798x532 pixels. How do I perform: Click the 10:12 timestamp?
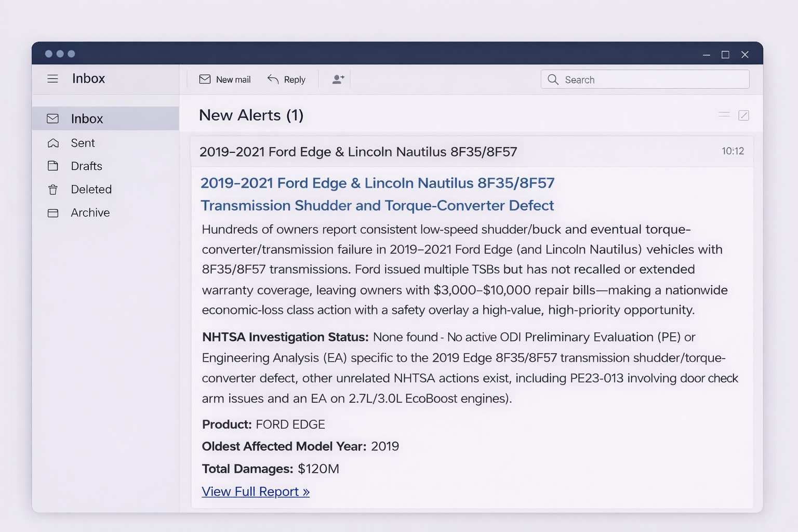tap(733, 151)
